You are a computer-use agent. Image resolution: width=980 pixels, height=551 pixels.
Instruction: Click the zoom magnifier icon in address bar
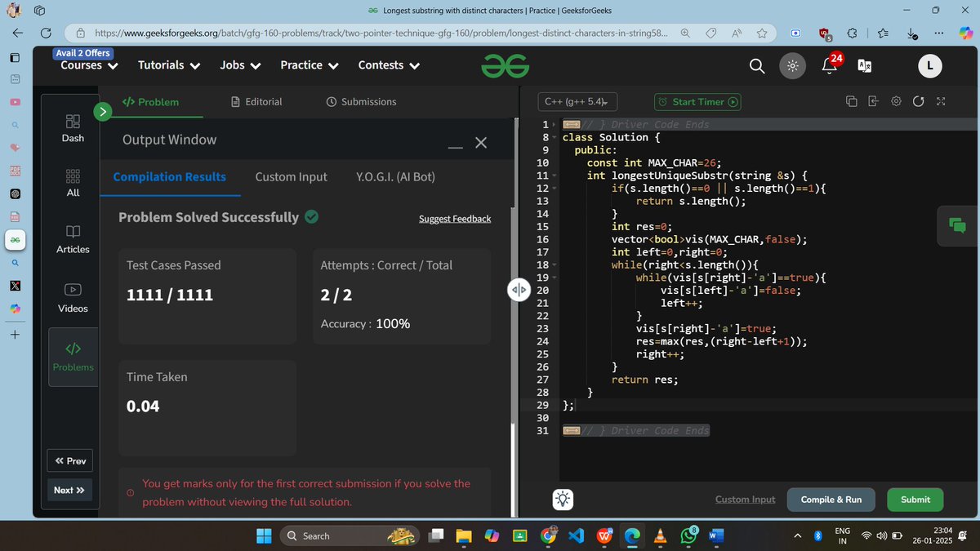coord(685,33)
